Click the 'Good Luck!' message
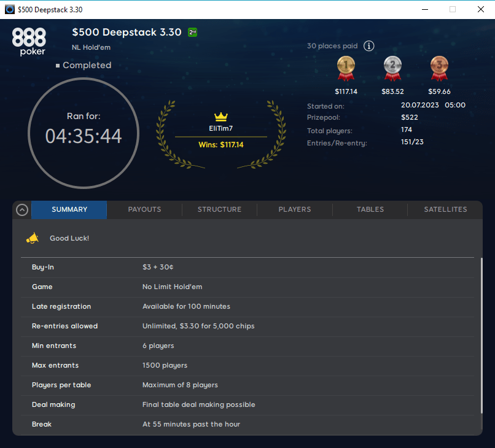 point(69,238)
